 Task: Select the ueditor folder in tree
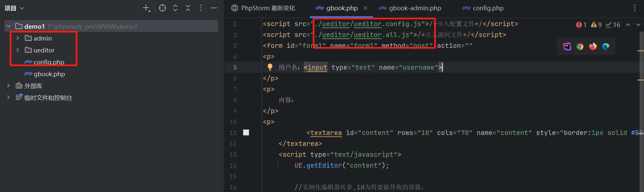pos(40,50)
